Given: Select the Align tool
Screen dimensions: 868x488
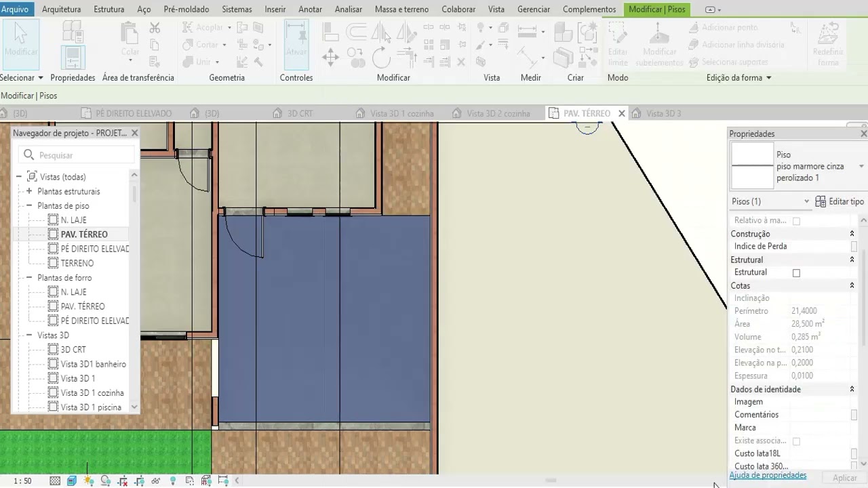Looking at the screenshot, I should tap(330, 32).
